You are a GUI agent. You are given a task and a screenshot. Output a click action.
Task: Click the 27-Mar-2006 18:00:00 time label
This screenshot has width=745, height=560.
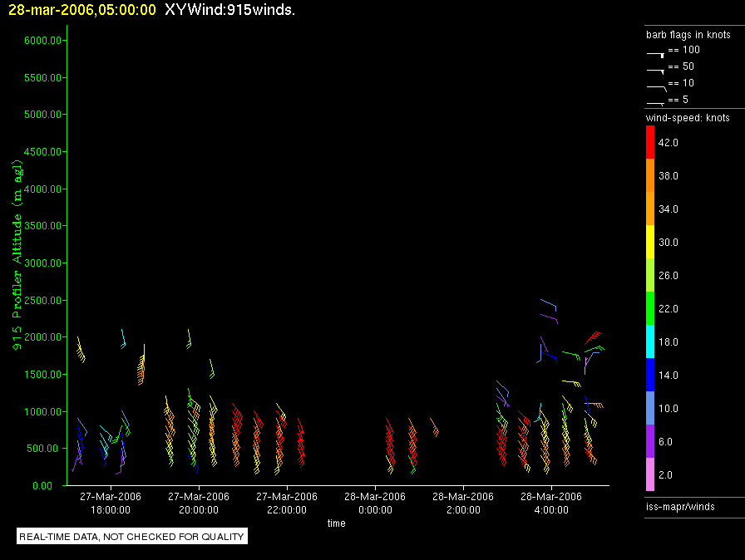[111, 503]
